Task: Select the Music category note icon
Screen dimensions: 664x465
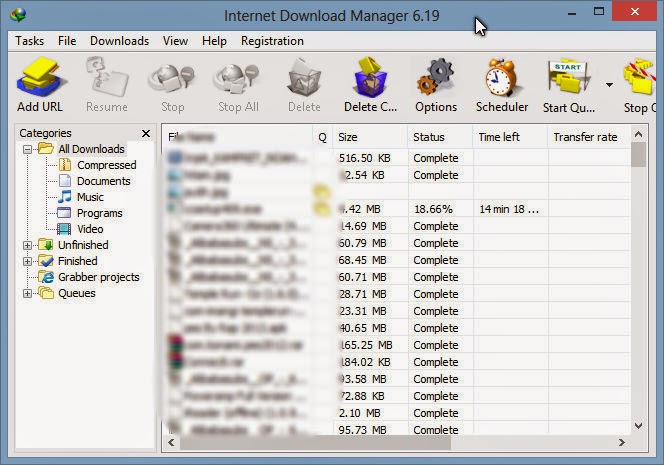Action: coord(65,197)
